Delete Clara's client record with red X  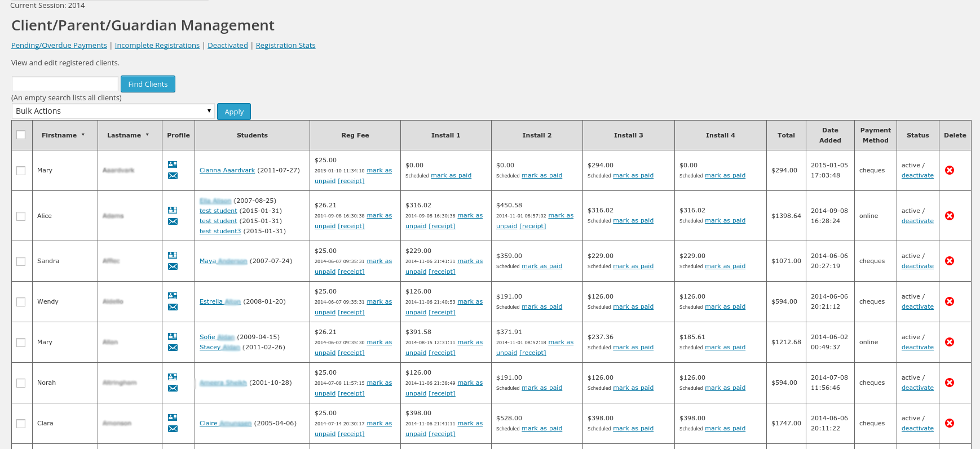pyautogui.click(x=950, y=423)
